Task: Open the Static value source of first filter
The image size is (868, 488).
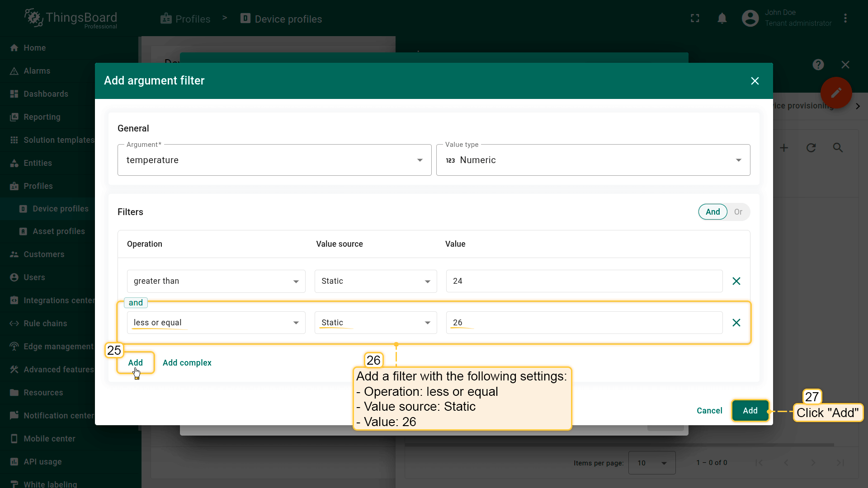Action: 375,281
